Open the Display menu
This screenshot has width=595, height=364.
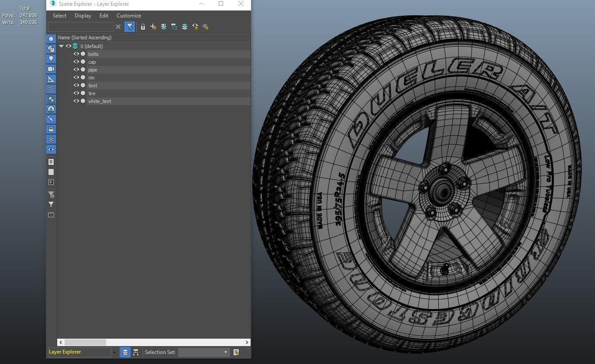pyautogui.click(x=83, y=16)
